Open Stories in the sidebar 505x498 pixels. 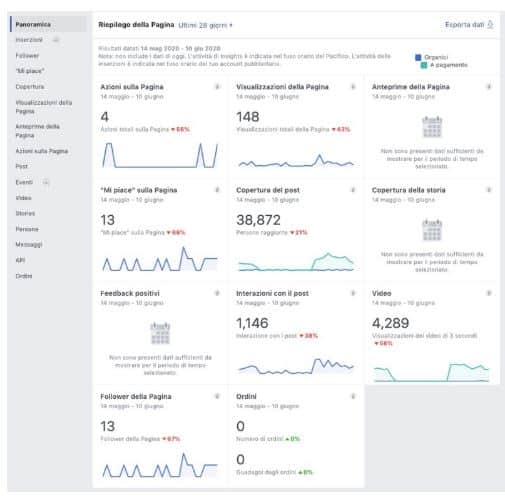[25, 213]
